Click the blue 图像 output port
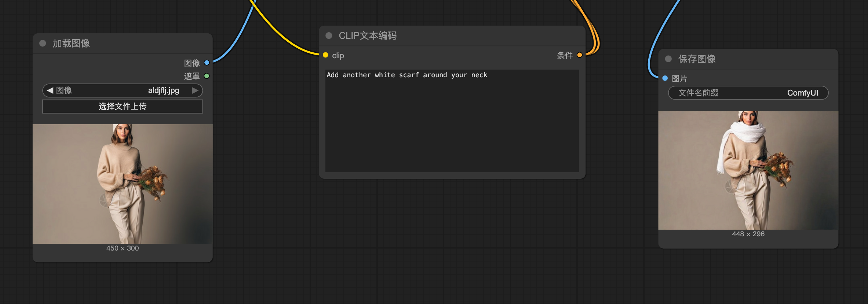 207,63
